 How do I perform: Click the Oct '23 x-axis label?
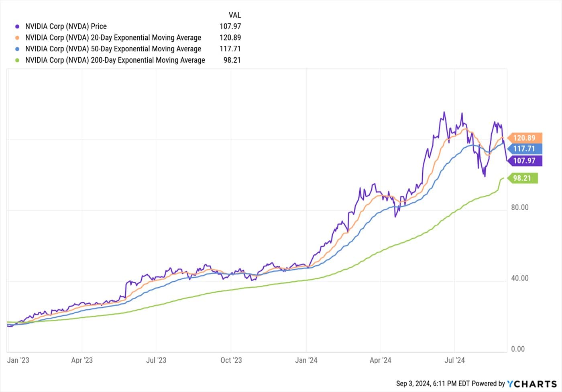tap(231, 360)
